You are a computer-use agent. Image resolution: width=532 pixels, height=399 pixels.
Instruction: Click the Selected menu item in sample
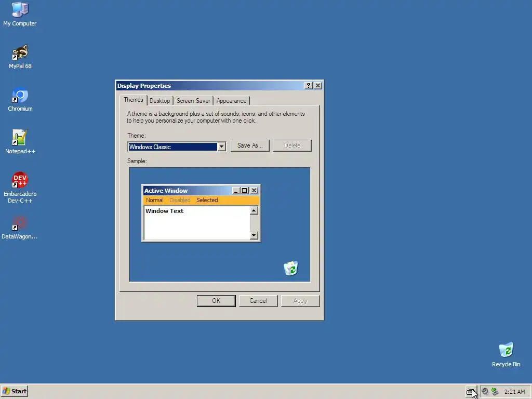pyautogui.click(x=207, y=200)
